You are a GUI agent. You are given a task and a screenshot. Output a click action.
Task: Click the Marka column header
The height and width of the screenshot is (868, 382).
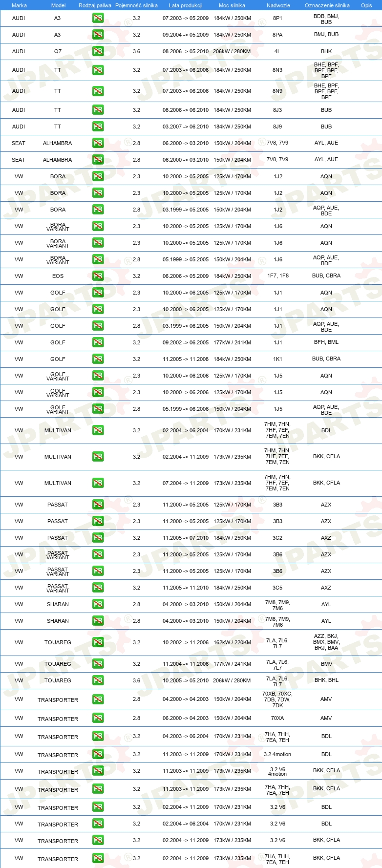tap(19, 5)
